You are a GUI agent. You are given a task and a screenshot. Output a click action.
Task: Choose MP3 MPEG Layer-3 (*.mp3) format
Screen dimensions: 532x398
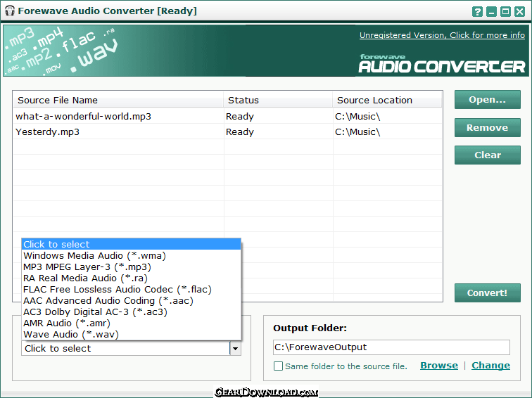click(131, 267)
